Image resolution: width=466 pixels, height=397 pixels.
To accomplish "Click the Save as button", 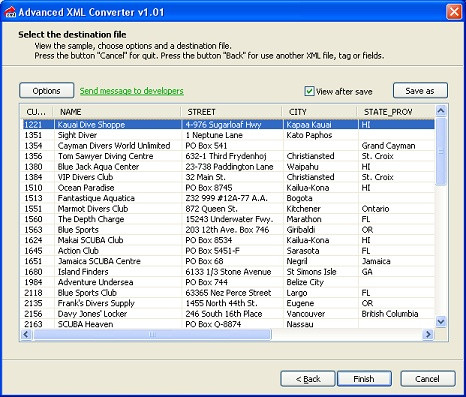I will click(x=420, y=91).
